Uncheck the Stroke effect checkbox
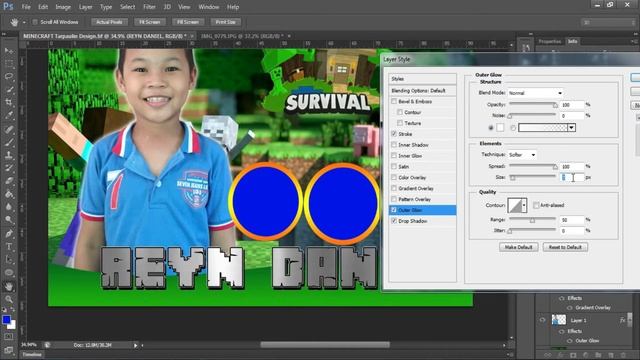This screenshot has width=640, height=360. tap(394, 134)
